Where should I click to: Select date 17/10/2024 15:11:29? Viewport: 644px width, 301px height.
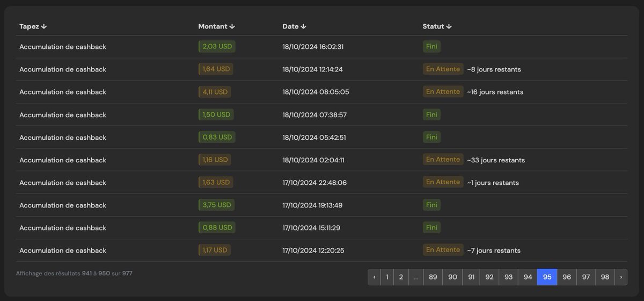tap(311, 227)
